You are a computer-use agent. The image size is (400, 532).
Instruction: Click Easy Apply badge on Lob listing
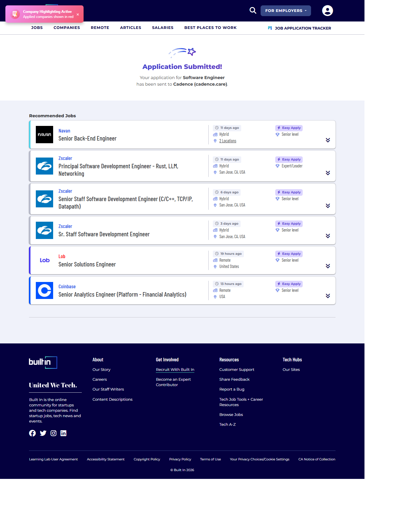coord(289,254)
